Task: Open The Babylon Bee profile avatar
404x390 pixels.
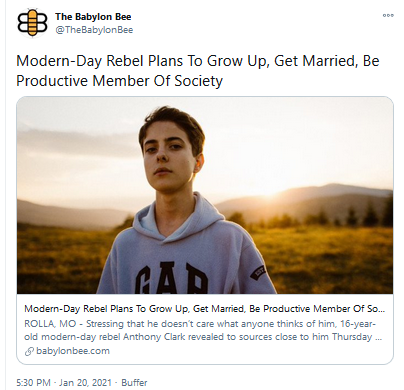Action: tap(32, 23)
